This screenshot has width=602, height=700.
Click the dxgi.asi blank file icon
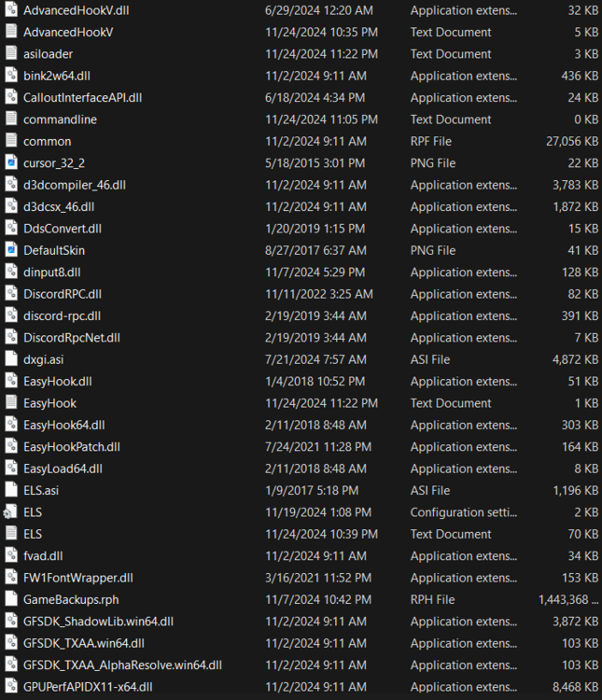coord(11,359)
